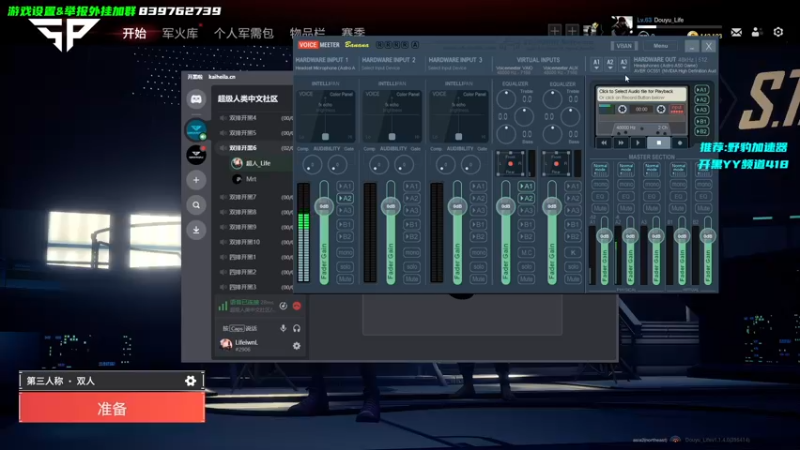
Task: Click the Gate knob on Hardware Input 1
Action: (x=337, y=165)
